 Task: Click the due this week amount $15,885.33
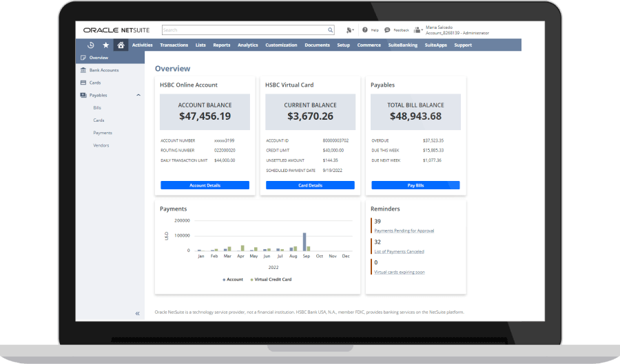(433, 151)
